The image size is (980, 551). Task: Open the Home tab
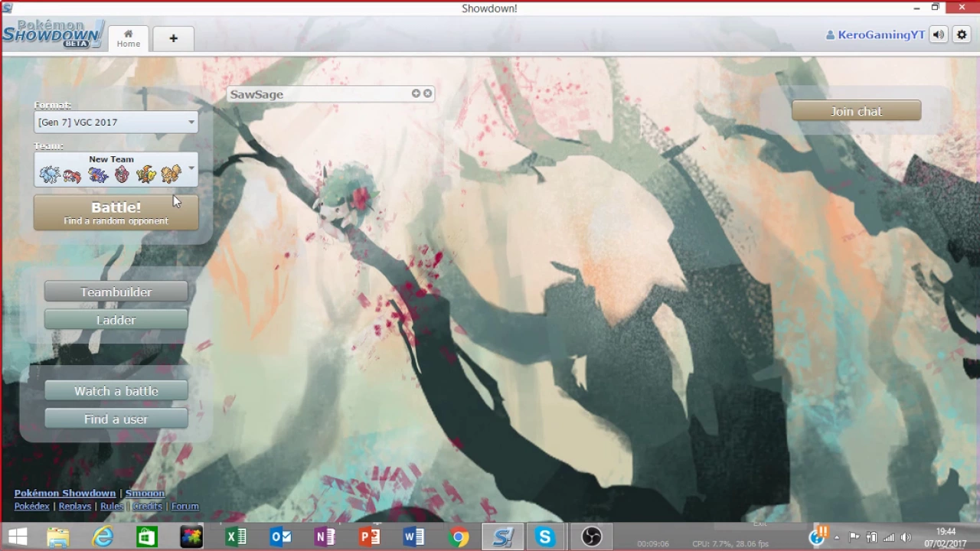point(128,38)
